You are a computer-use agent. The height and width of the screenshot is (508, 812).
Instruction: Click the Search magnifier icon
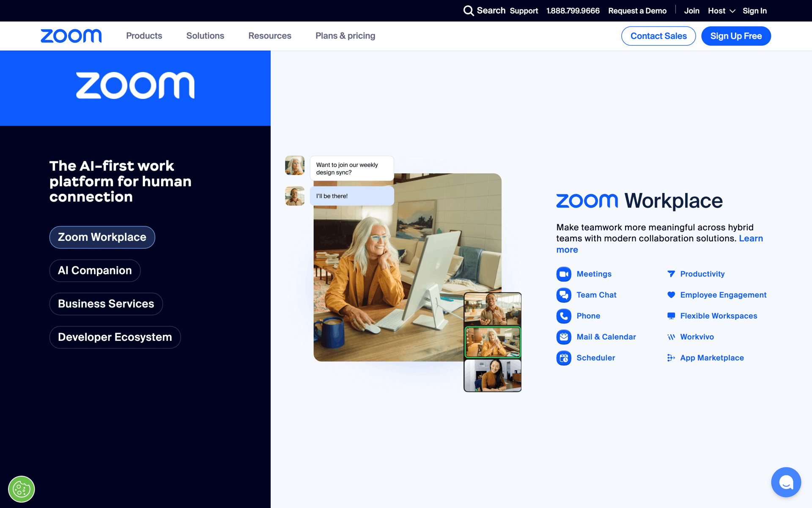tap(468, 11)
